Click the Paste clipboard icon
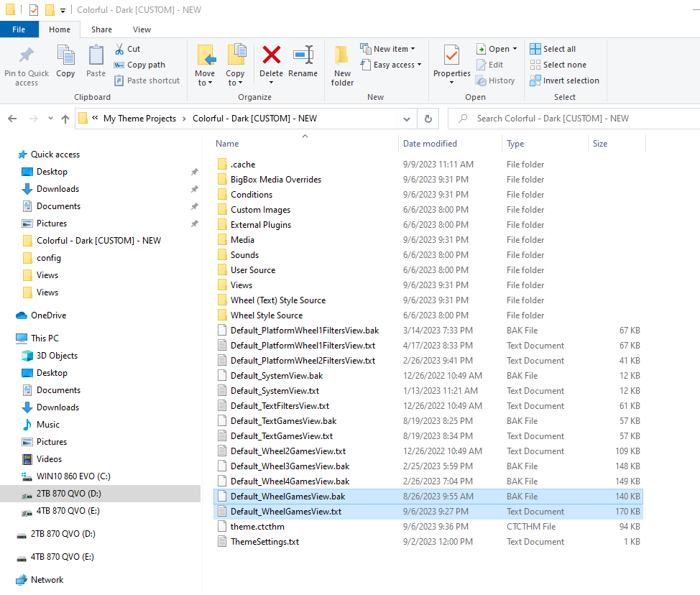The height and width of the screenshot is (595, 700). tap(96, 55)
